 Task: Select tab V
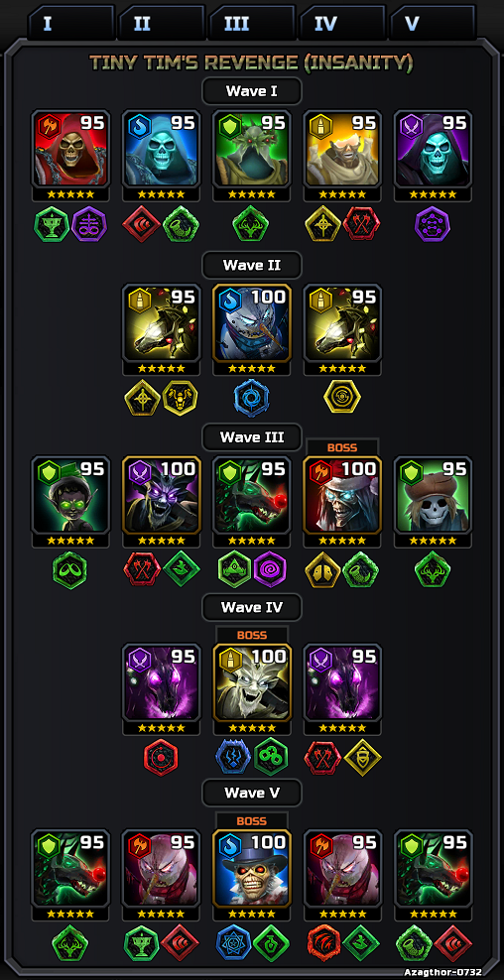[x=433, y=23]
